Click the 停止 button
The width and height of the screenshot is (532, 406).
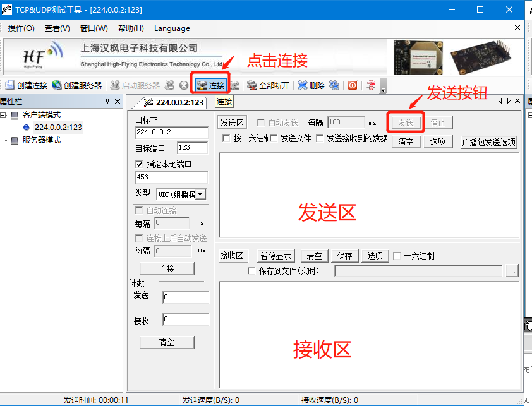point(437,122)
